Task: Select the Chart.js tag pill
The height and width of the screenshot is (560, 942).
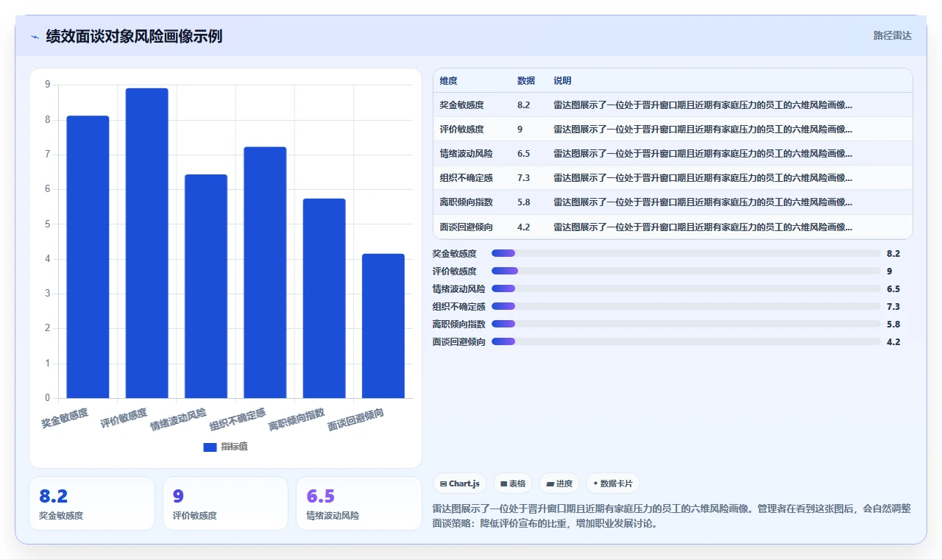Action: click(x=460, y=483)
